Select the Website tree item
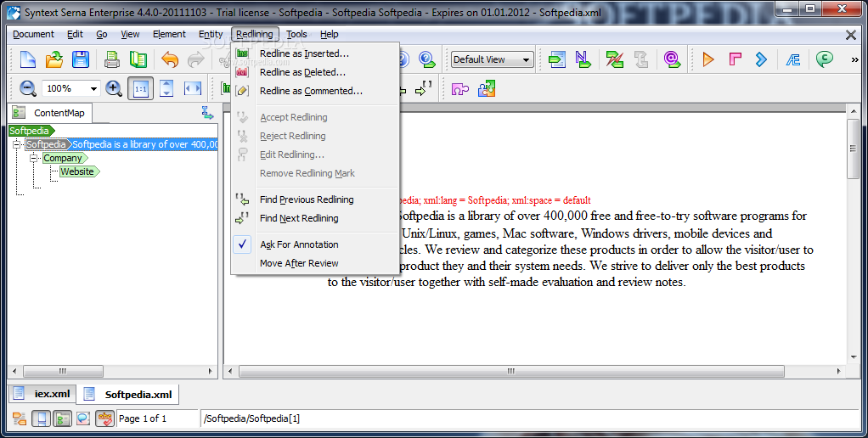Viewport: 868px width, 438px height. (x=79, y=171)
